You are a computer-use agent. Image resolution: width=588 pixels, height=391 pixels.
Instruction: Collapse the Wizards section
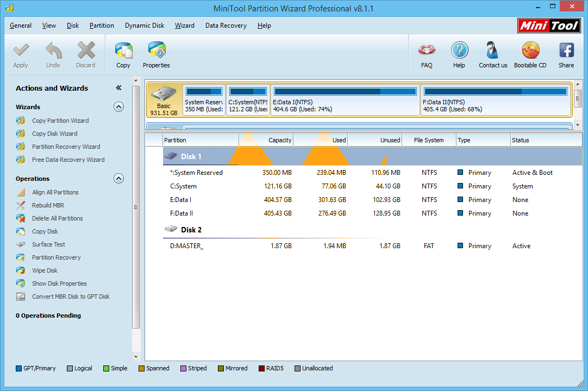tap(118, 107)
